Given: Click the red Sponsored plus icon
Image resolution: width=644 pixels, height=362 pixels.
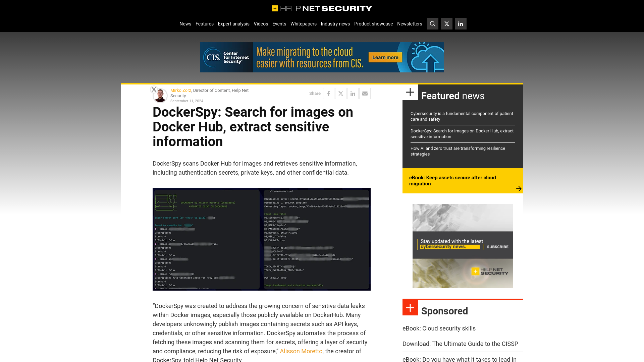Looking at the screenshot, I should pyautogui.click(x=410, y=308).
